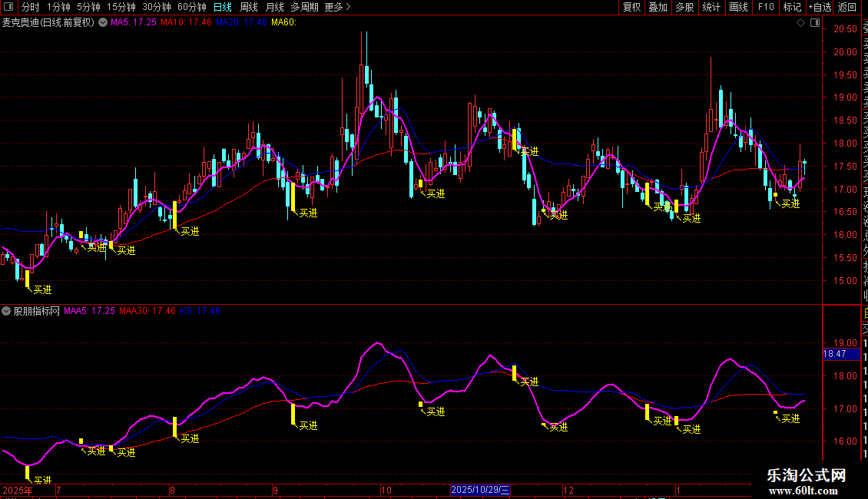The image size is (868, 499).
Task: Add stock via +自选 button
Action: [x=820, y=7]
